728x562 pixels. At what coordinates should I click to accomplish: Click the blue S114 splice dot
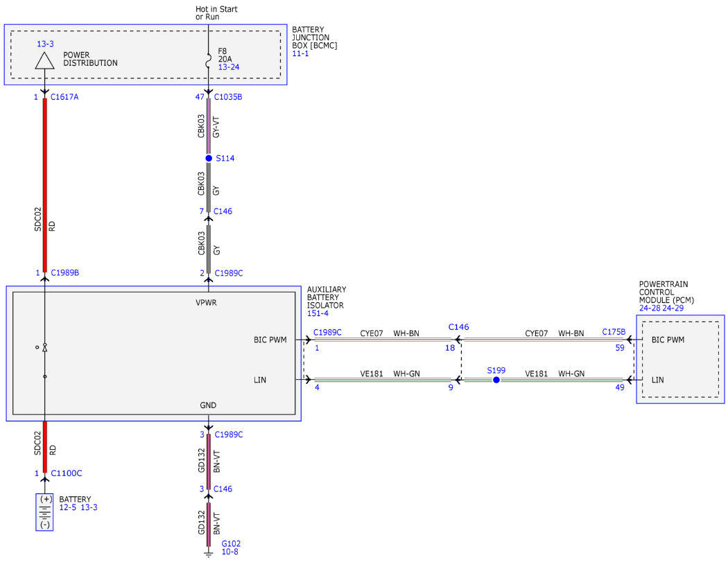coord(209,158)
